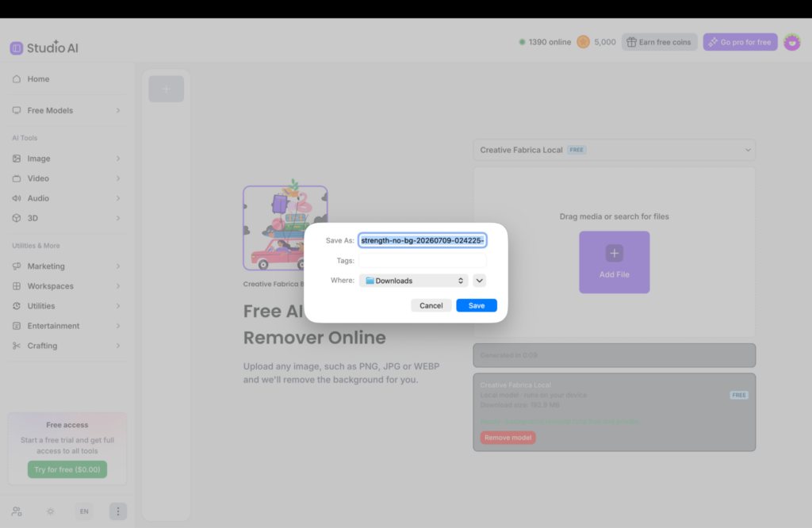Click the Tags input field
The width and height of the screenshot is (812, 528).
(423, 260)
